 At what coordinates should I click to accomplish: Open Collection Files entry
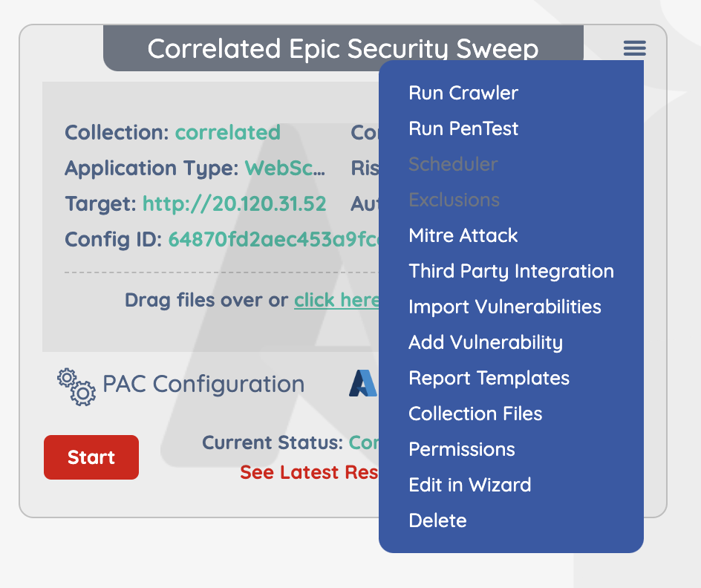[475, 414]
